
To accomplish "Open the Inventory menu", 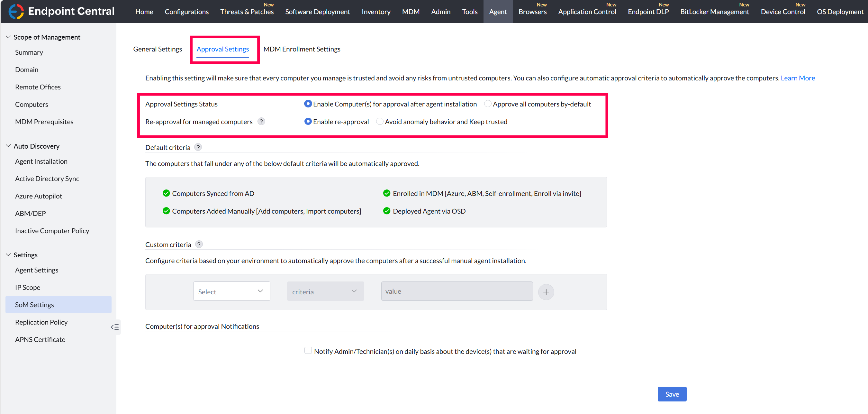I will click(376, 12).
